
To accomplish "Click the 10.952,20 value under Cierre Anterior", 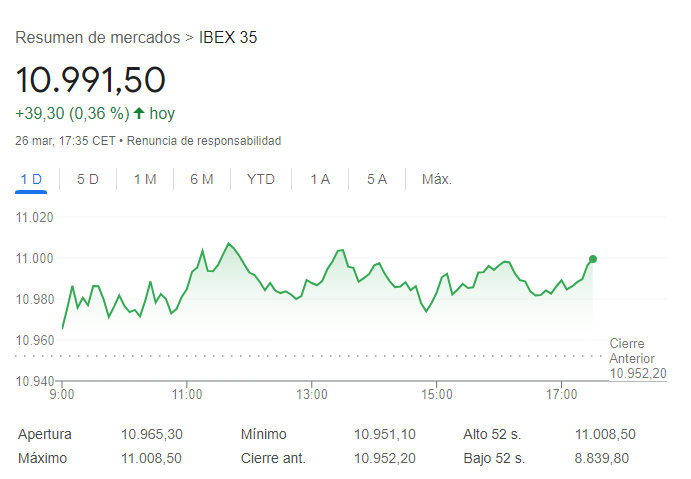I will click(x=638, y=373).
